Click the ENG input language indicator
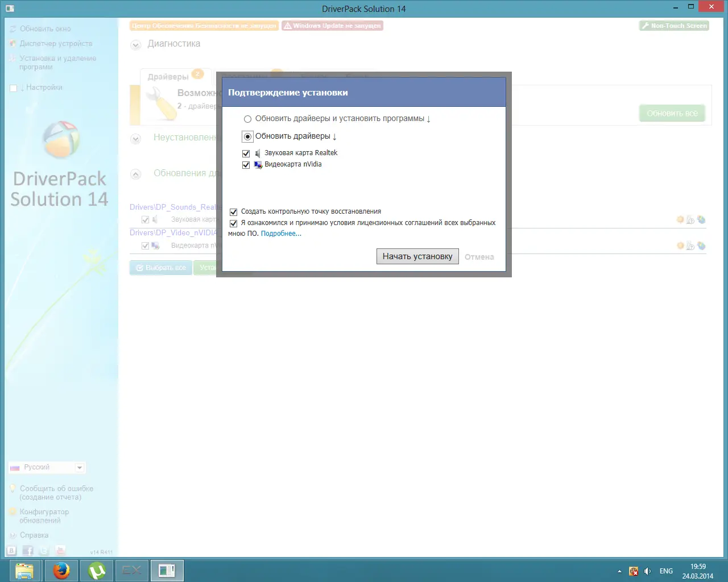The height and width of the screenshot is (582, 728). click(x=666, y=571)
